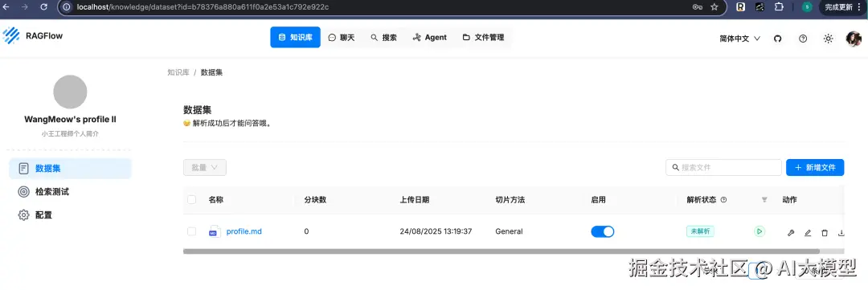Click the General chunk method cell
Image resolution: width=868 pixels, height=290 pixels.
(x=509, y=231)
